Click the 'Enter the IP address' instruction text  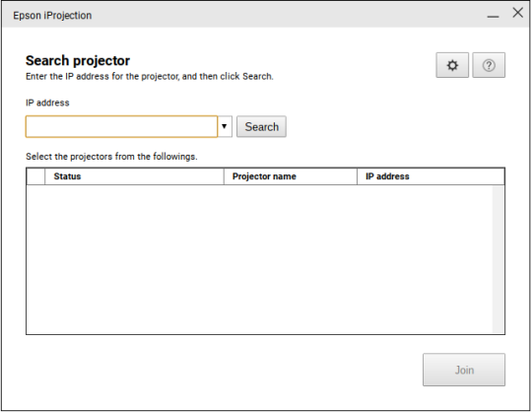click(x=150, y=76)
